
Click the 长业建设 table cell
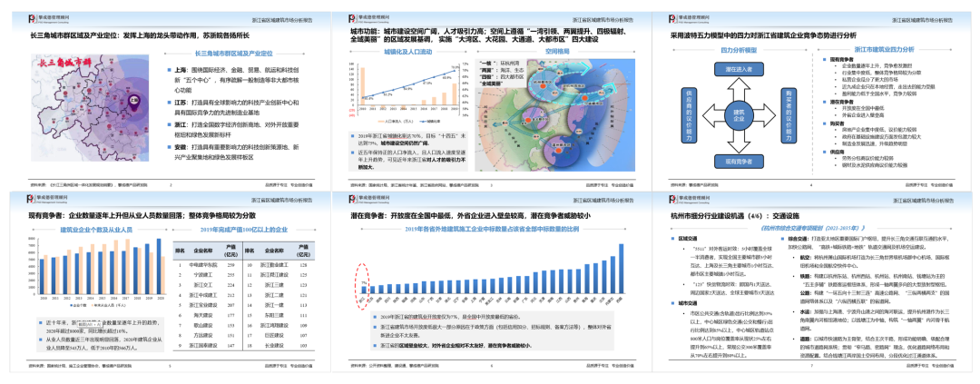(276, 345)
